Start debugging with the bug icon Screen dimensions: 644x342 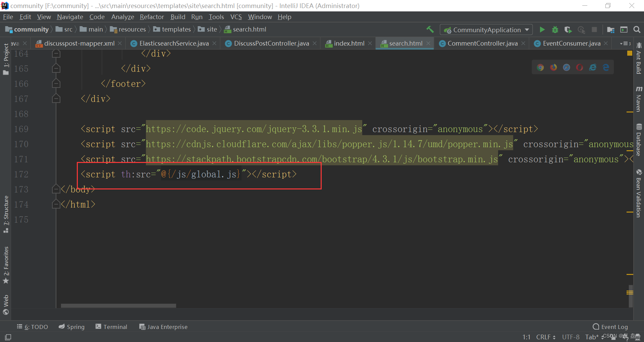click(555, 30)
